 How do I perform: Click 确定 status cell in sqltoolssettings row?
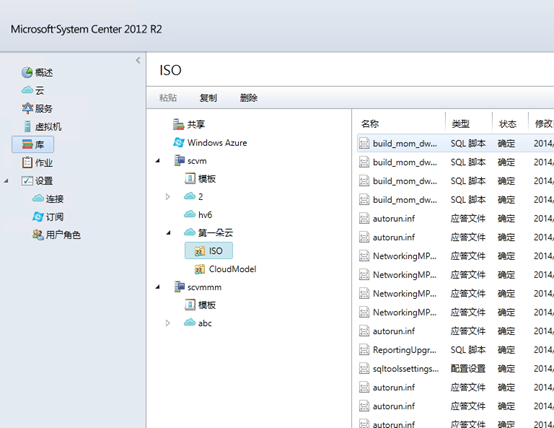coord(506,369)
